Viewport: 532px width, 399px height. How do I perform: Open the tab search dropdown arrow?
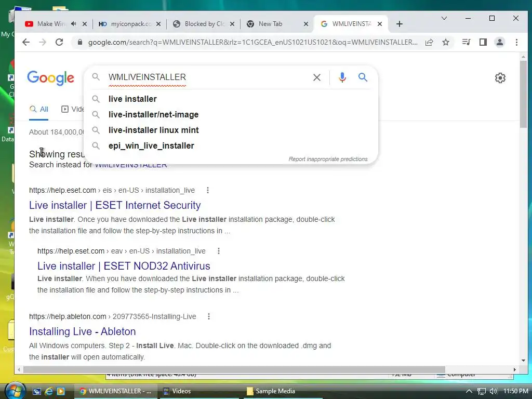pyautogui.click(x=444, y=18)
